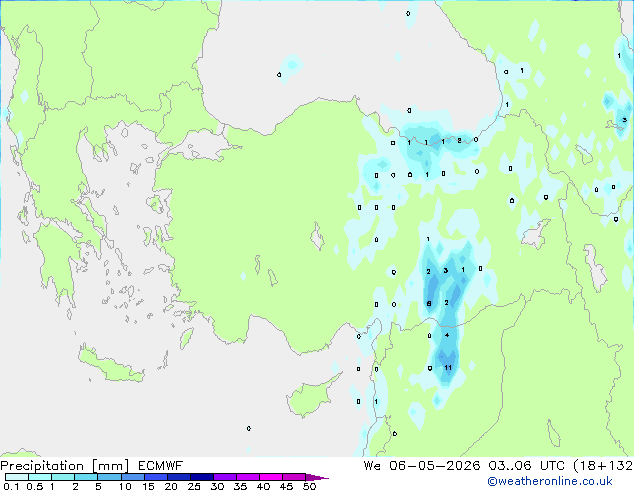The height and width of the screenshot is (490, 634).
Task: Click the island of Cyprus on the map
Action: pyautogui.click(x=309, y=397)
